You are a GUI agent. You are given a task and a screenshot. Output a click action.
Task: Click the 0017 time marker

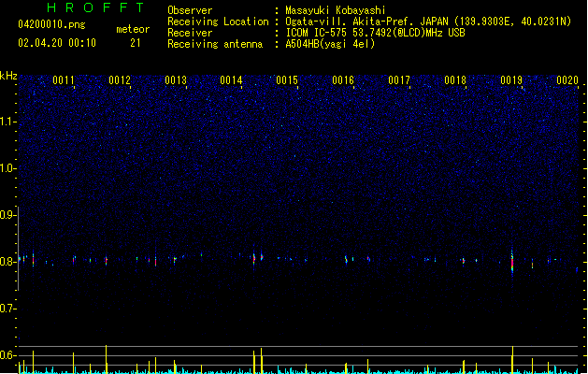click(399, 80)
